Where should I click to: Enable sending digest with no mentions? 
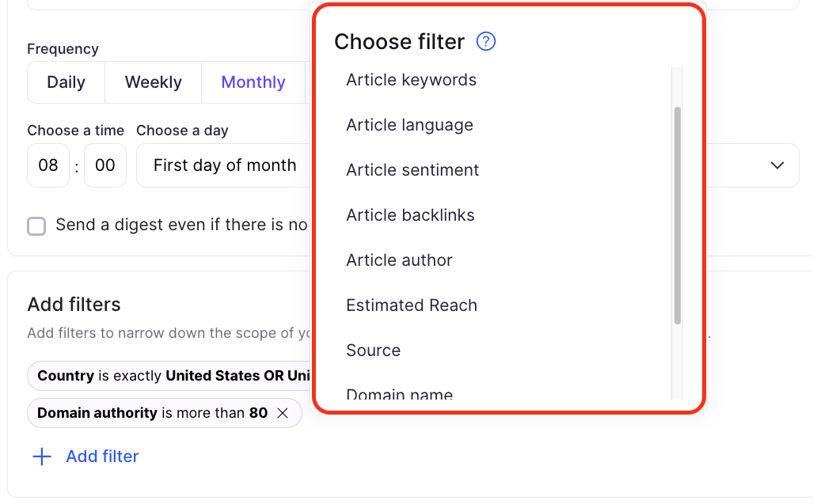click(x=36, y=226)
